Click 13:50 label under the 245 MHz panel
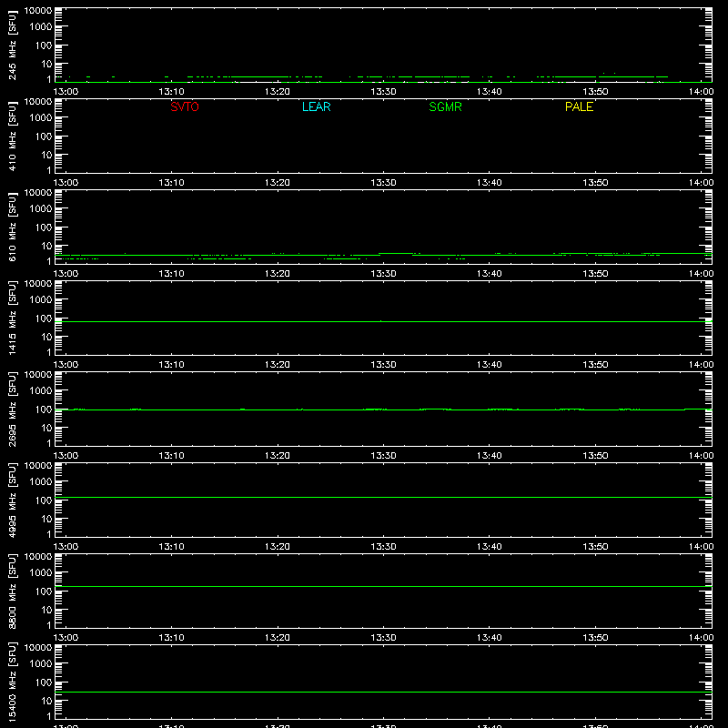Image resolution: width=728 pixels, height=728 pixels. tap(595, 92)
